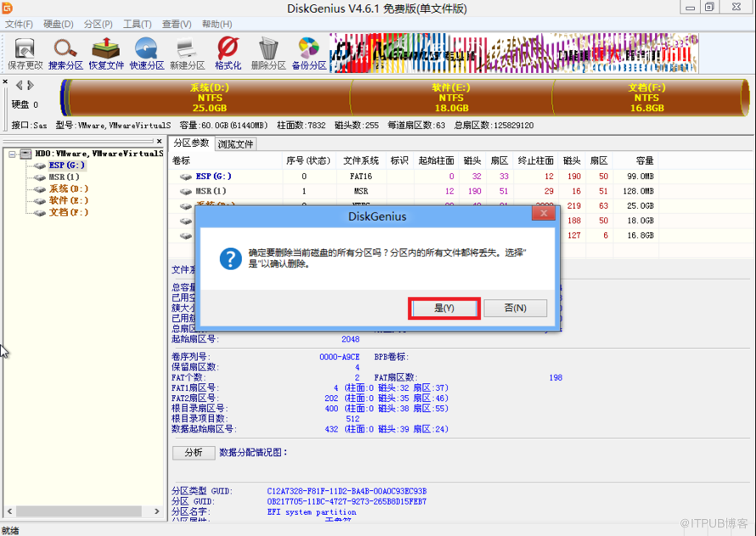Viewport: 756px width, 536px height.
Task: Confirm deletion with the 是(Y) button
Action: (x=444, y=308)
